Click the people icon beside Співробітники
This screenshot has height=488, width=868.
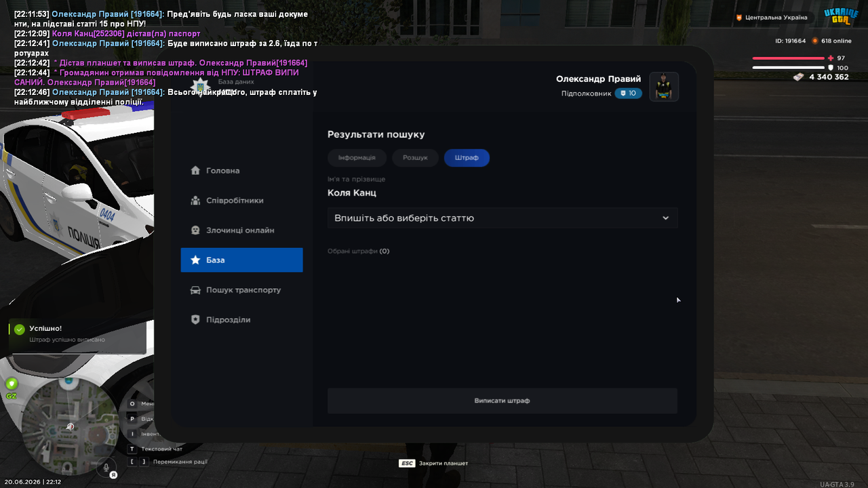coord(195,201)
